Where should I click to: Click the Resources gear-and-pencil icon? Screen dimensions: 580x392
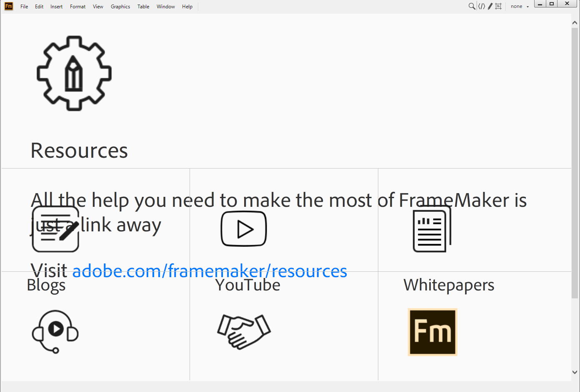74,73
